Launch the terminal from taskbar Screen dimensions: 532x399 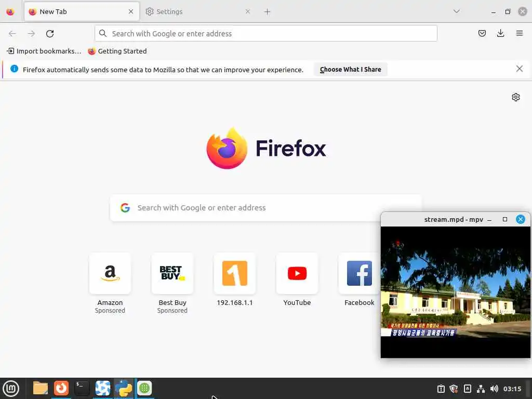tap(82, 388)
